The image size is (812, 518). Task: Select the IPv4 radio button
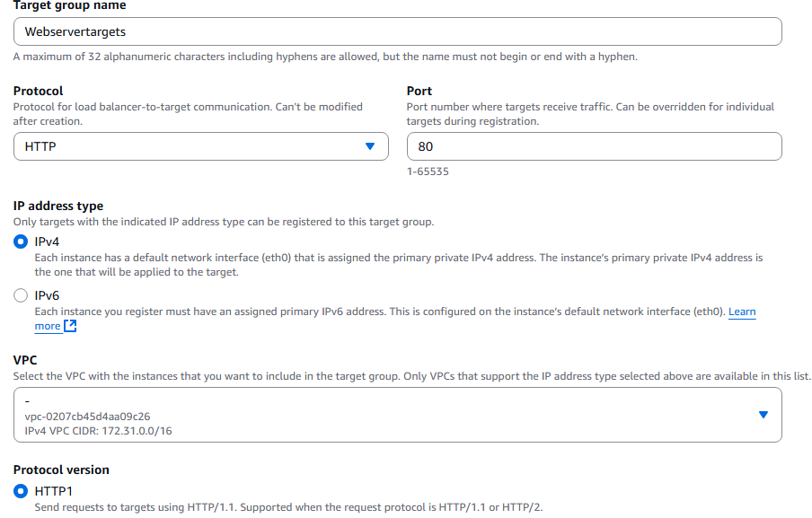[x=21, y=241]
